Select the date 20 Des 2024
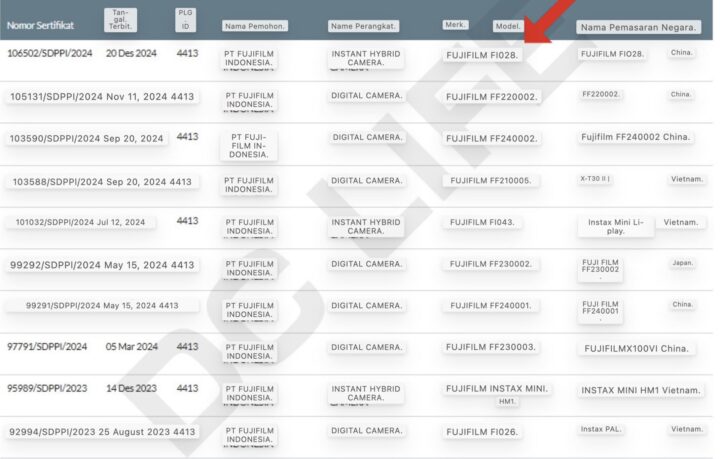The image size is (720, 459). 131,53
